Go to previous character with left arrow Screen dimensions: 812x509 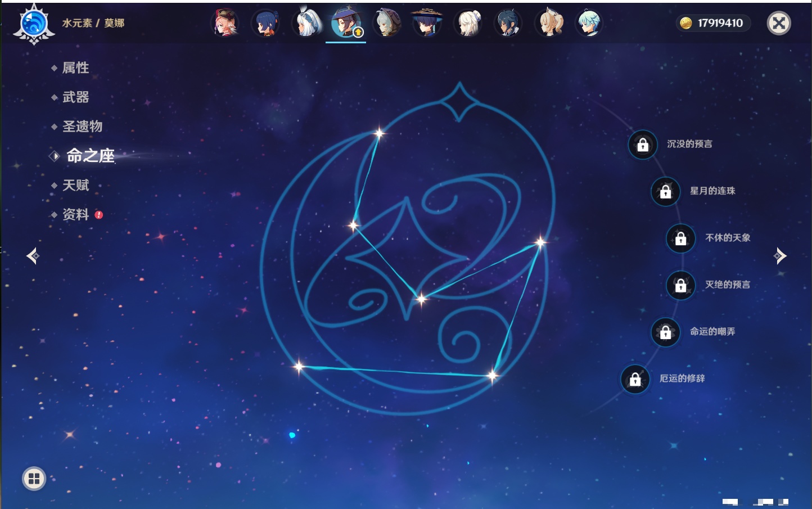coord(33,256)
